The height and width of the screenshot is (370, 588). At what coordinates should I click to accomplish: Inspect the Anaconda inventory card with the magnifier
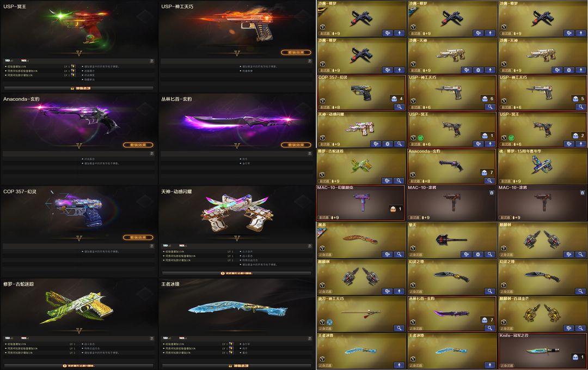click(x=490, y=180)
